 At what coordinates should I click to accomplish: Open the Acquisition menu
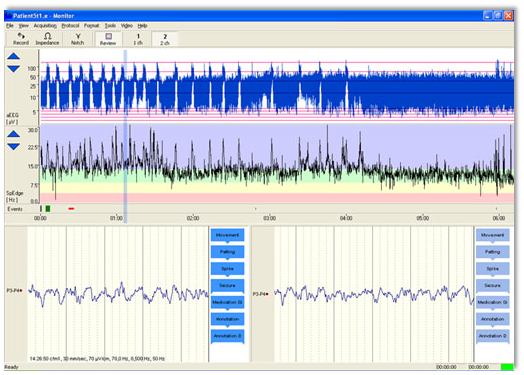point(45,25)
